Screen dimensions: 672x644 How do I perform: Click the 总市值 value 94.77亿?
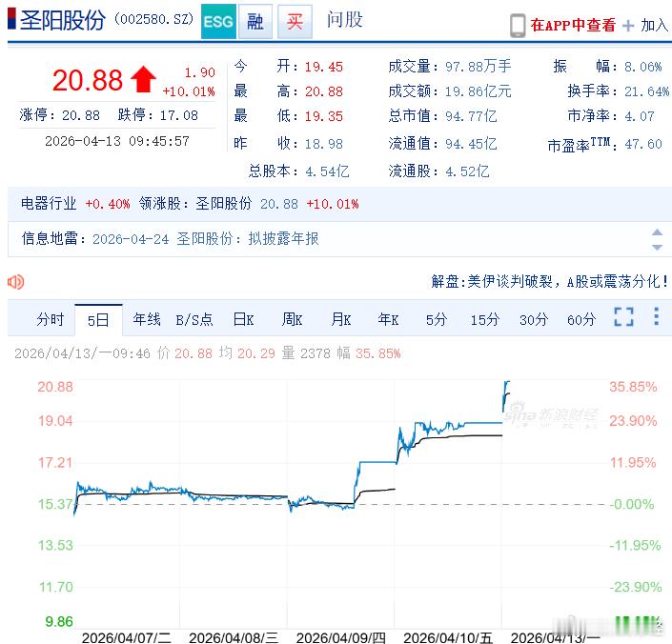coord(471,116)
